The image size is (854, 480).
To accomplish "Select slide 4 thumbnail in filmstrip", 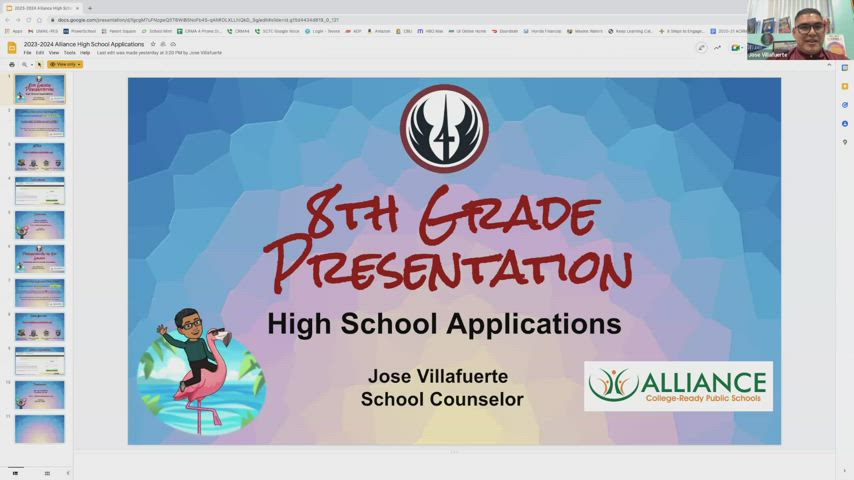I will click(x=40, y=191).
